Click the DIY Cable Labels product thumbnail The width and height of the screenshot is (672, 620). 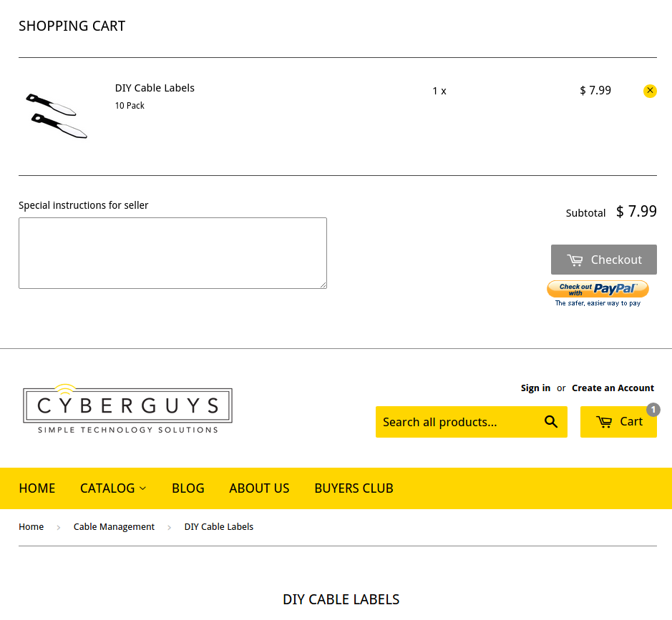point(56,115)
